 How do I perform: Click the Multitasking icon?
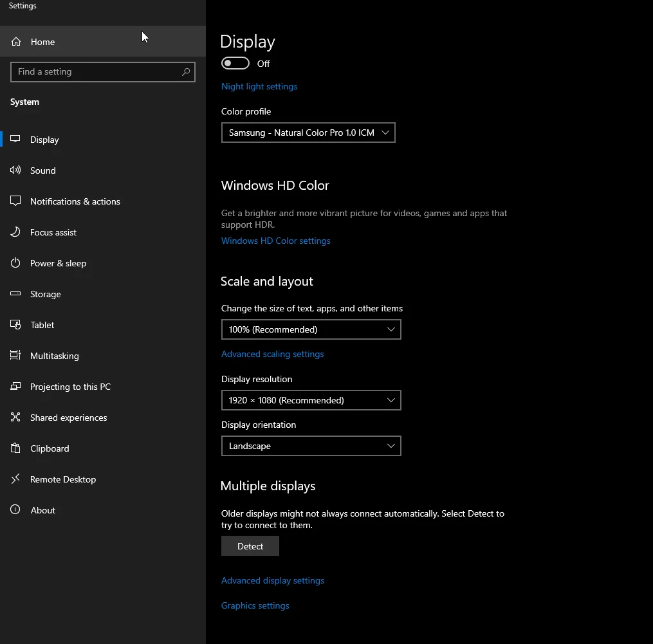[15, 355]
